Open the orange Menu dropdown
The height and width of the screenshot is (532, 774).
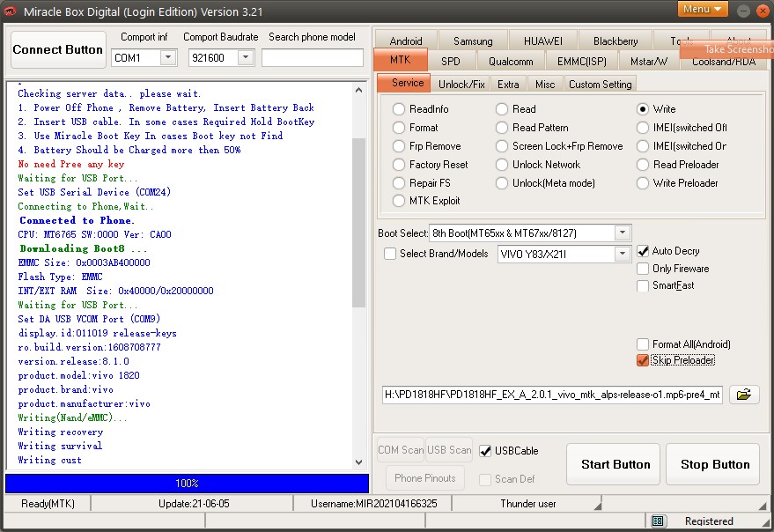(703, 9)
